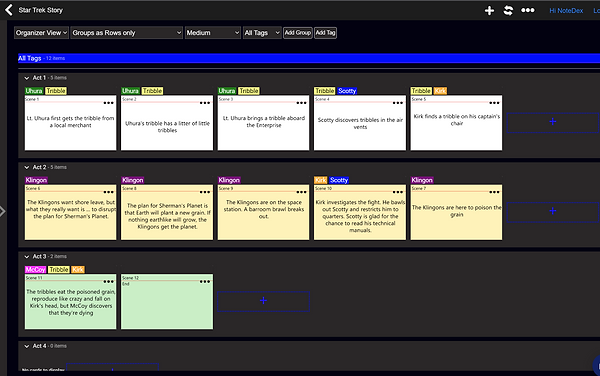Add a new card to the Act 1 row

coord(553,122)
